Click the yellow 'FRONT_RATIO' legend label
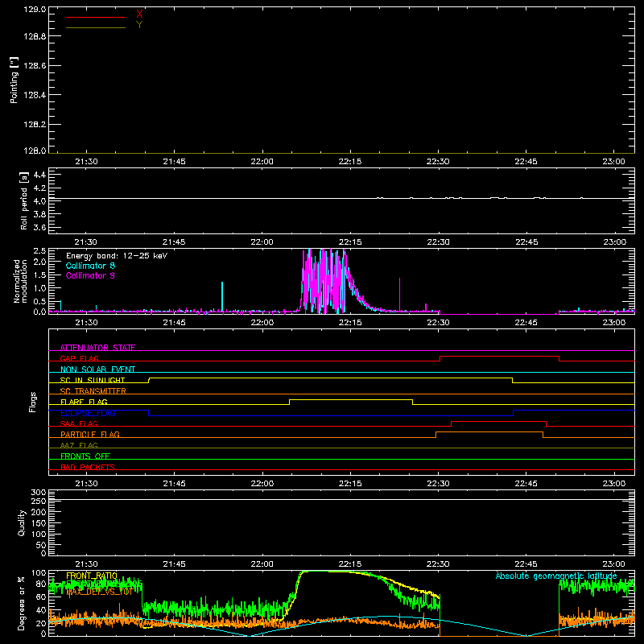Viewport: 644px width, 644px height. tap(92, 576)
